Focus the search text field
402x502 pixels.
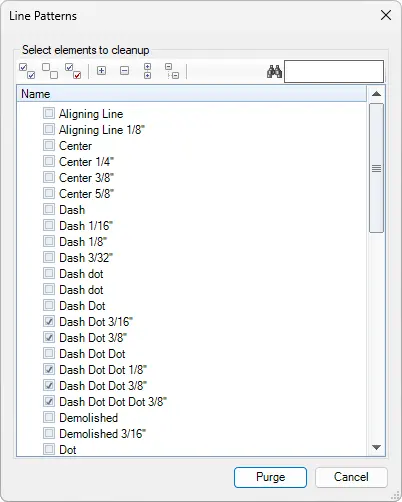(x=334, y=71)
